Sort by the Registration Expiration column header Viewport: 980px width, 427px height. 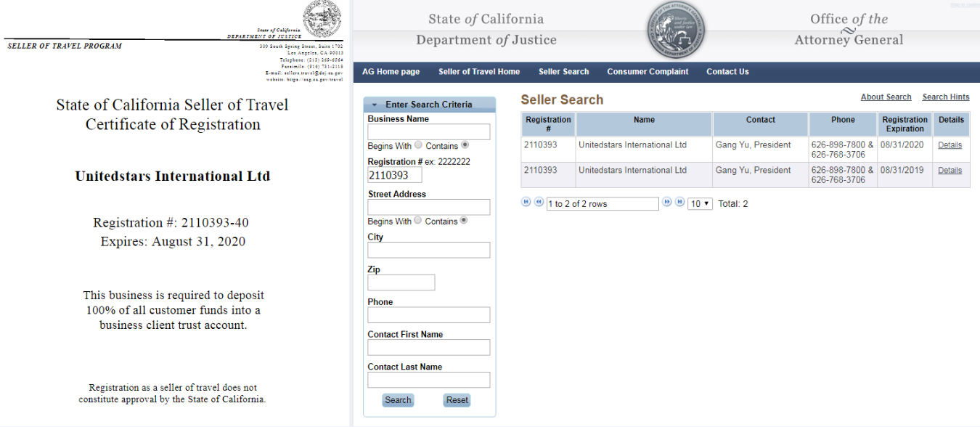(x=905, y=124)
